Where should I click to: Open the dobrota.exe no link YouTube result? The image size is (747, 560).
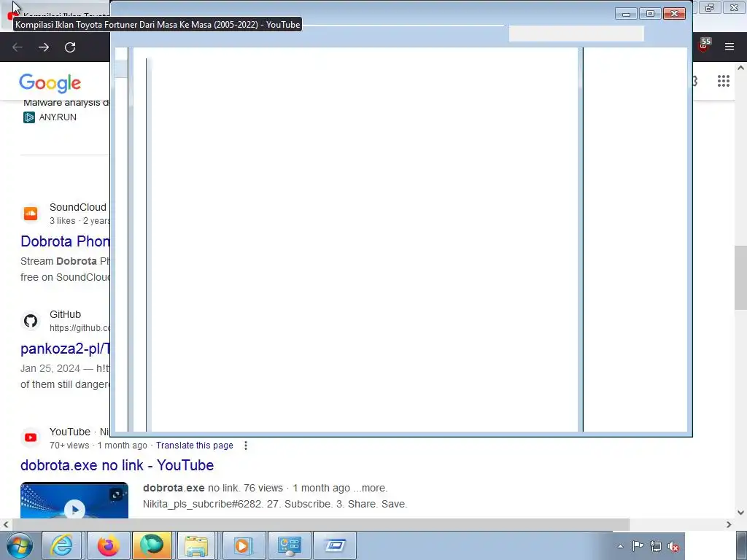coord(117,465)
